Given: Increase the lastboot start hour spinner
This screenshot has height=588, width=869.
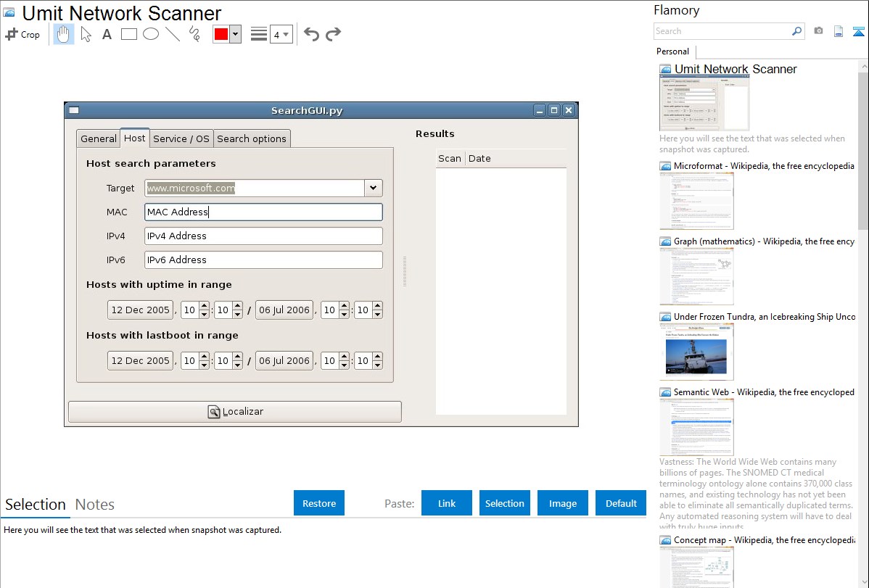Looking at the screenshot, I should click(204, 356).
